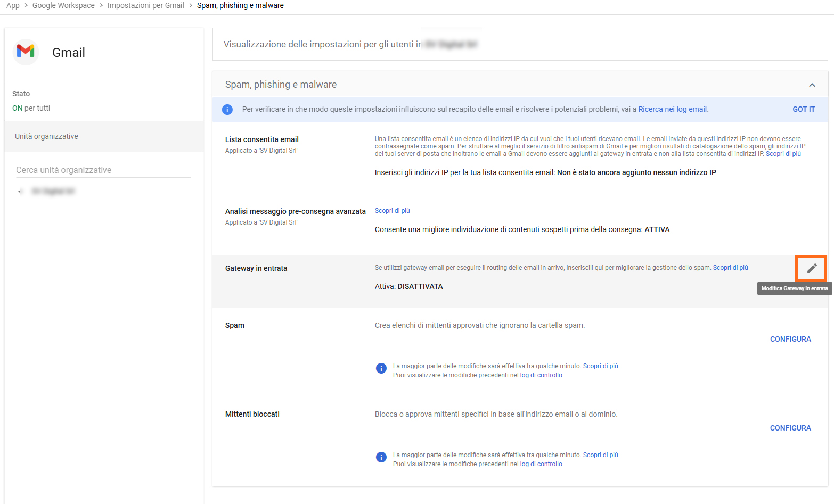Open Google Workspace breadcrumb item
Screen dimensions: 834x504
point(63,5)
